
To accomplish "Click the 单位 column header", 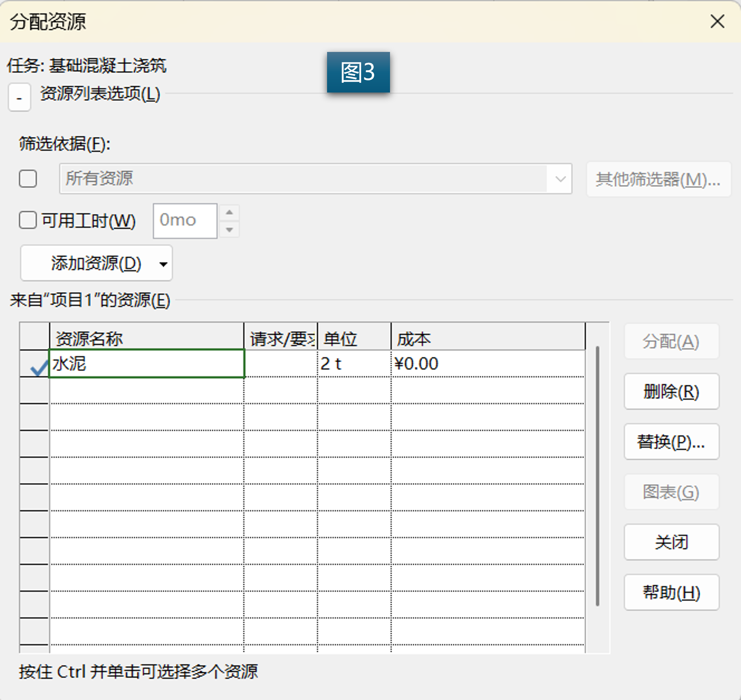I will (354, 337).
